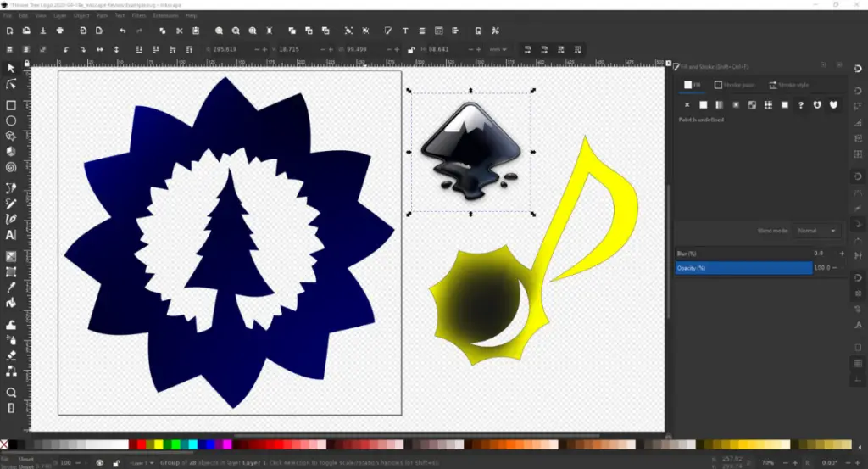Screen dimensions: 868x469
Task: Click the New document icon
Action: coord(9,31)
